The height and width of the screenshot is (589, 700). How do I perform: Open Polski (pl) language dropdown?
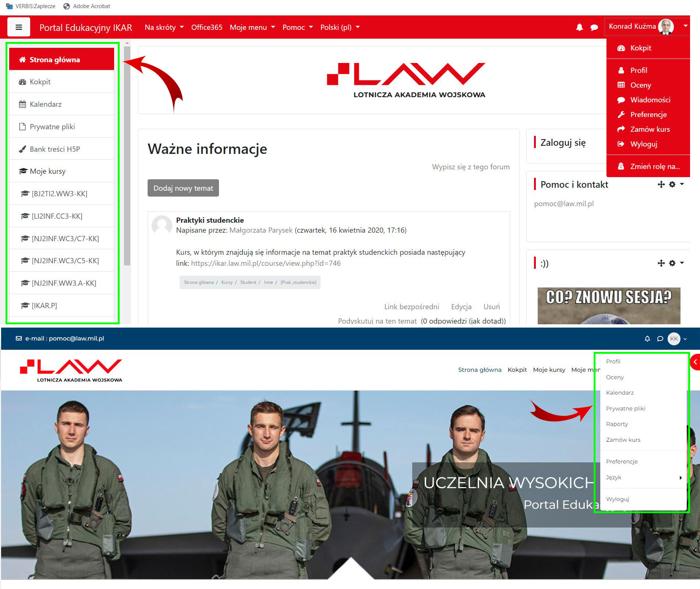(x=340, y=27)
